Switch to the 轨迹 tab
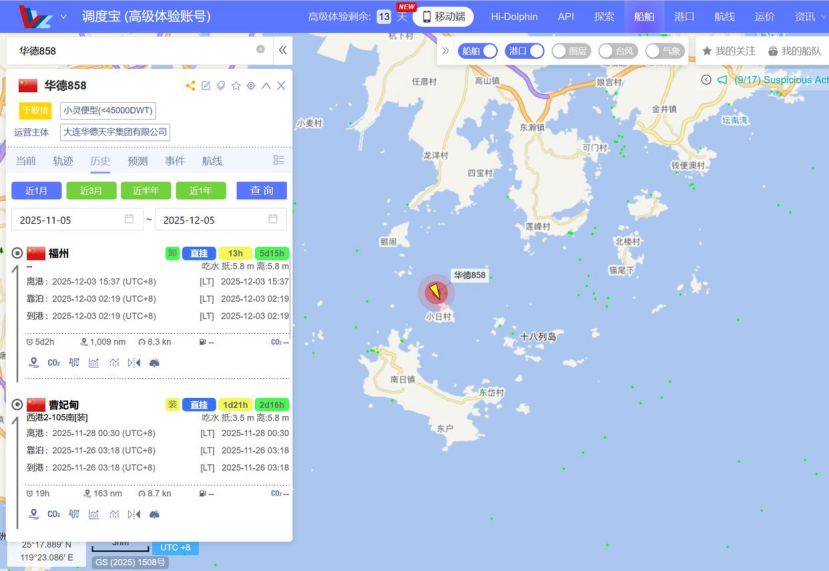The width and height of the screenshot is (829, 571). [63, 161]
